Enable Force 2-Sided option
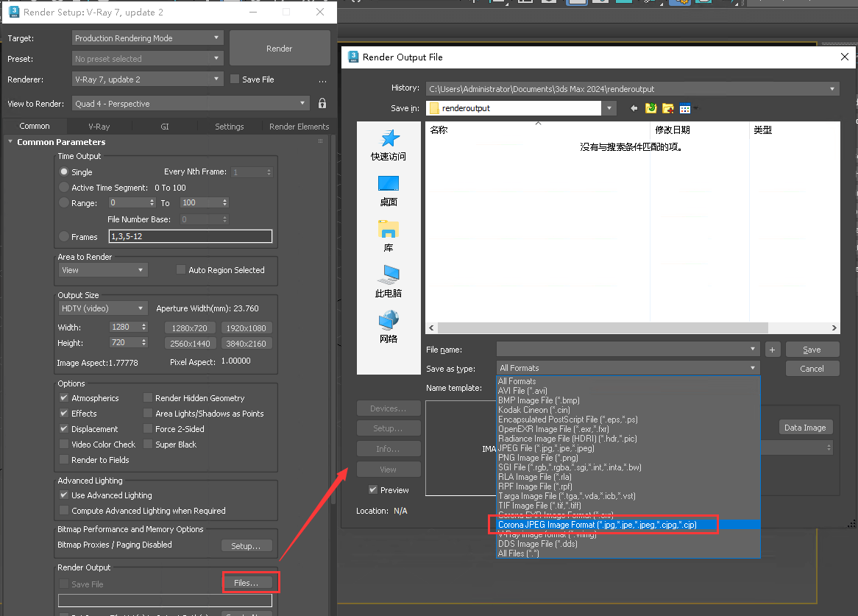858x616 pixels. [x=148, y=429]
